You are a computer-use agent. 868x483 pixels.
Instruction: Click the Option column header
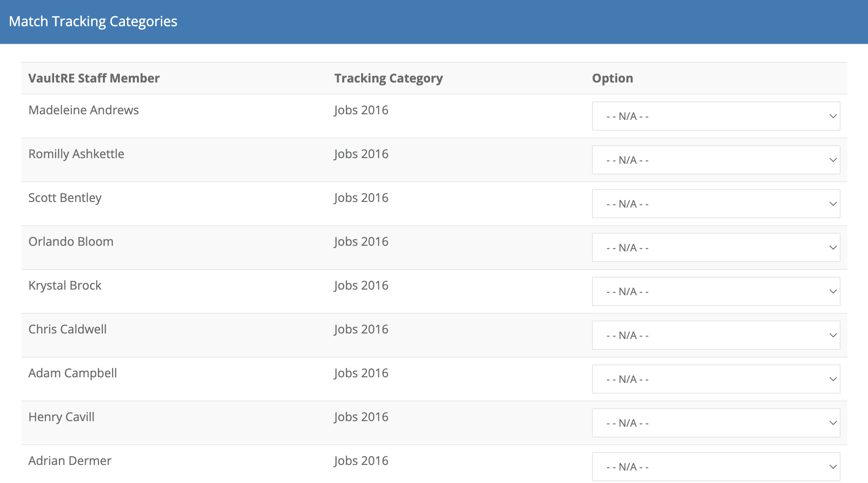[x=612, y=78]
